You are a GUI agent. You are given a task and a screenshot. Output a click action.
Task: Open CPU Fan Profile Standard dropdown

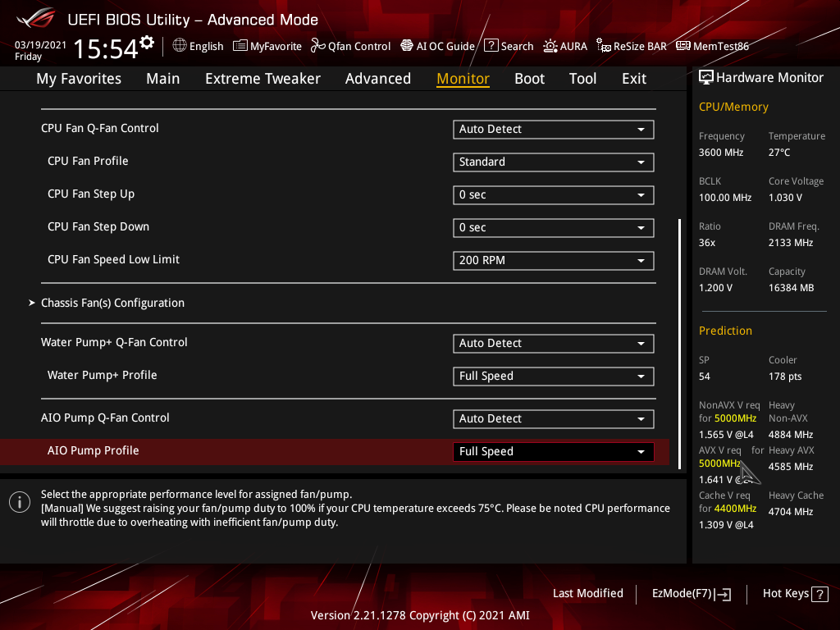(554, 162)
